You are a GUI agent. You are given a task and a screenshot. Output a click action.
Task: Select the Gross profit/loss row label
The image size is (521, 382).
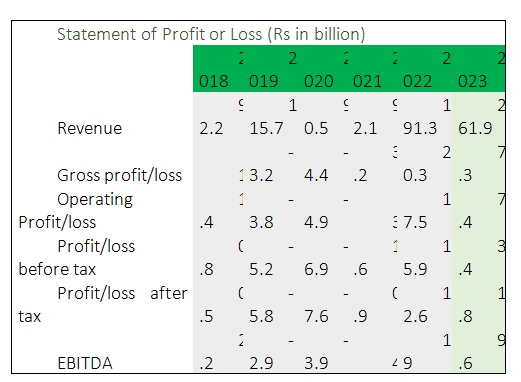pos(120,175)
